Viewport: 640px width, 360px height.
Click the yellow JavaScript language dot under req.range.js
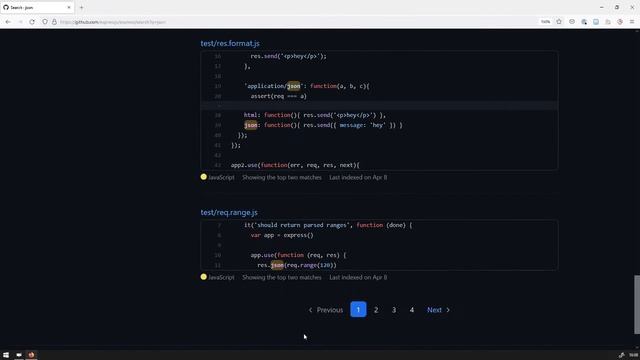coord(204,277)
